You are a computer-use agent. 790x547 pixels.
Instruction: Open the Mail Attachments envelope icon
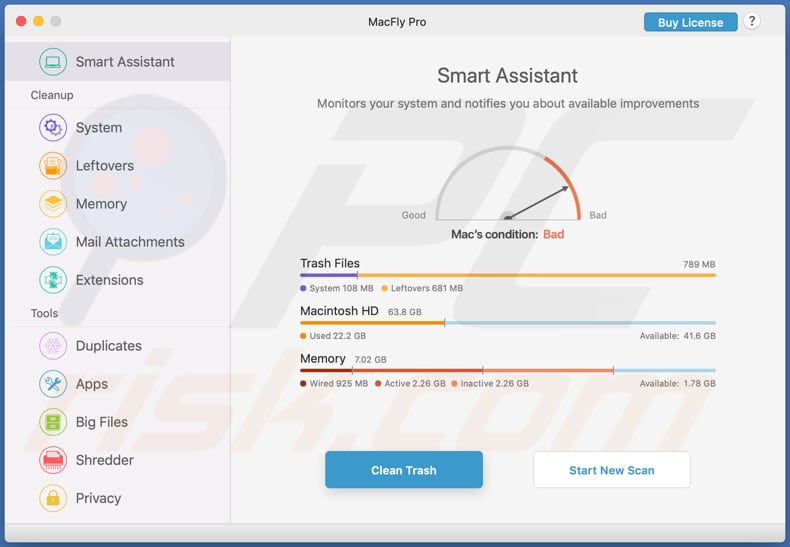click(x=53, y=242)
